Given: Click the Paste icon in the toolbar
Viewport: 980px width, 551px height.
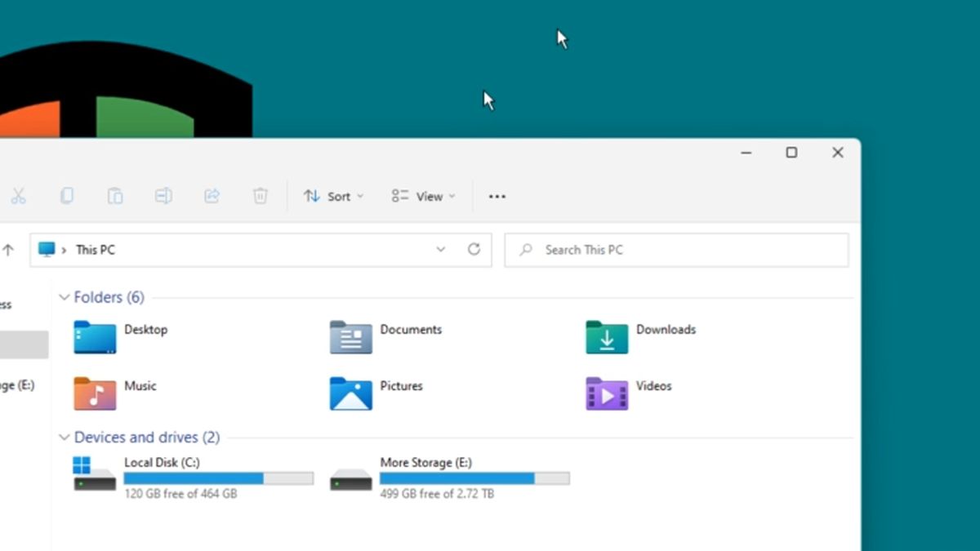Looking at the screenshot, I should pos(115,196).
